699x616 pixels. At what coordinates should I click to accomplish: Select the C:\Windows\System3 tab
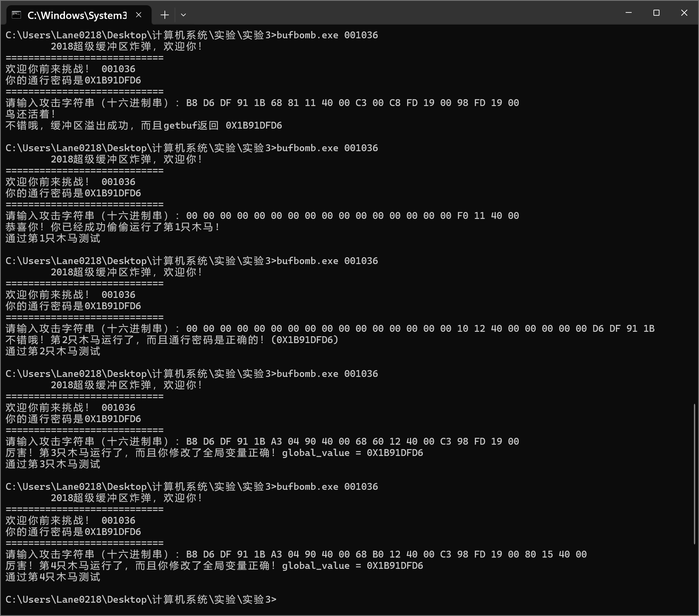pos(79,15)
